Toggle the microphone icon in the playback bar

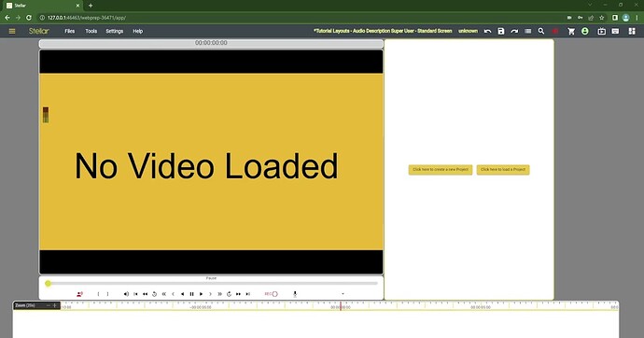point(295,294)
